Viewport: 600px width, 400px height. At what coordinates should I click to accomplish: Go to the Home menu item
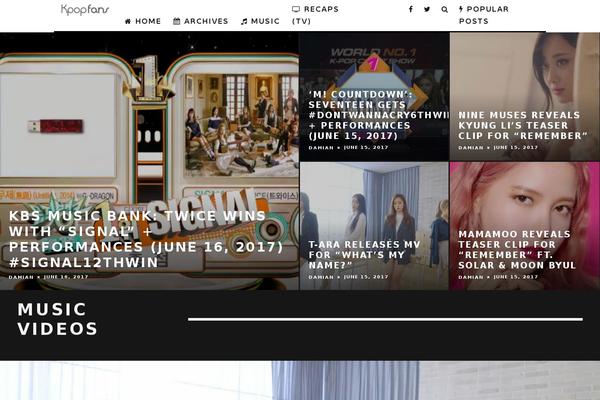143,21
